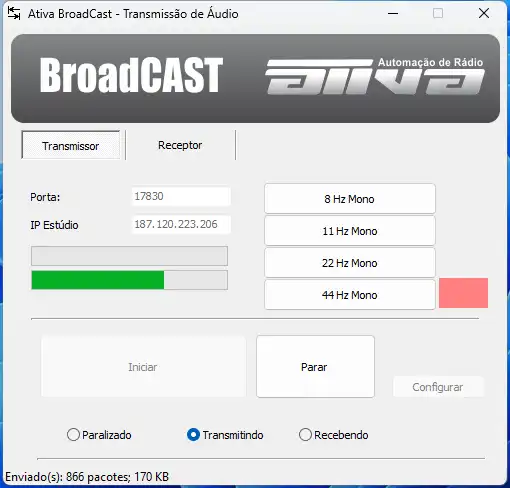Click the Porta: label
The height and width of the screenshot is (488, 510).
[x=45, y=197]
